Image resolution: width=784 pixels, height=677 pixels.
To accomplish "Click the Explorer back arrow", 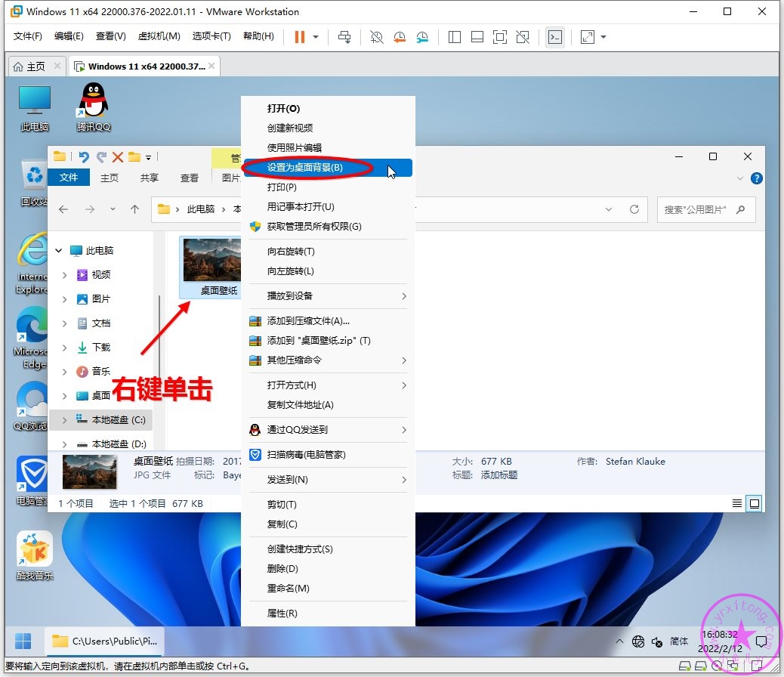I will point(63,209).
